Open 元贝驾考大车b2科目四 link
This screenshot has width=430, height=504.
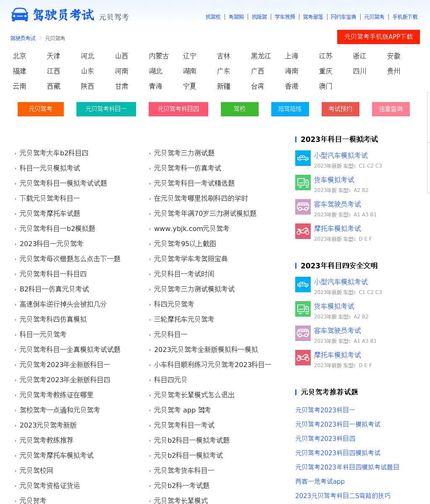(54, 153)
